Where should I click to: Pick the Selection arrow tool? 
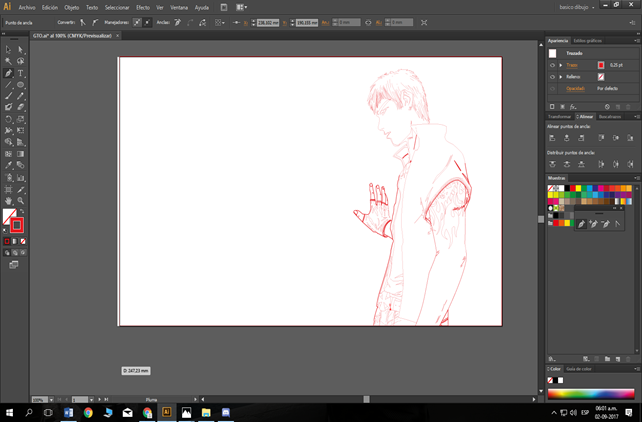pos(9,49)
